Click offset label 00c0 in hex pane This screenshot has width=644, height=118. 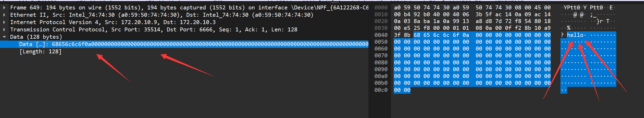(381, 90)
